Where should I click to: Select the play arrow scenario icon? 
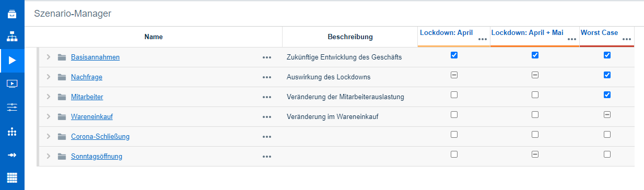[12, 60]
